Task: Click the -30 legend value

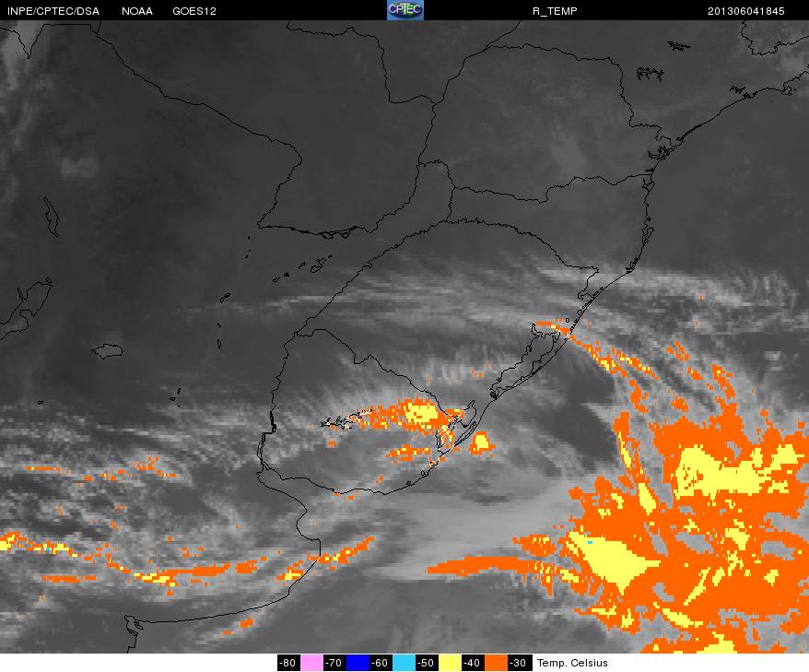Action: pyautogui.click(x=520, y=663)
